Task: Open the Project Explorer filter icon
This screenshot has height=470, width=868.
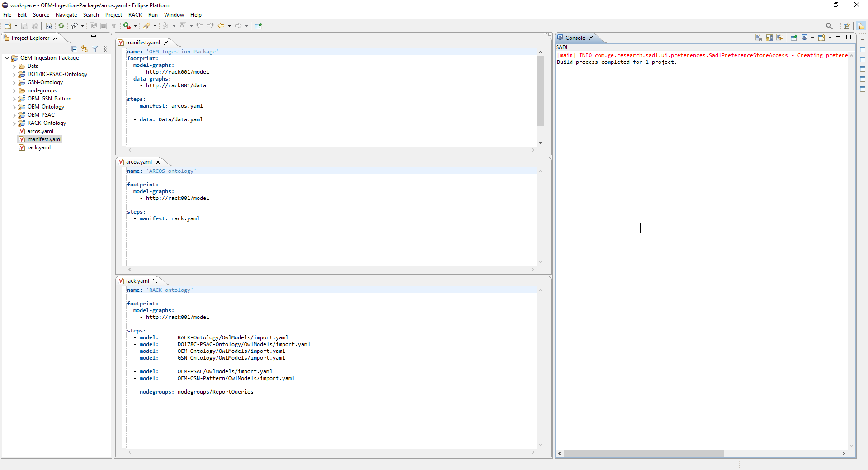Action: pyautogui.click(x=95, y=49)
